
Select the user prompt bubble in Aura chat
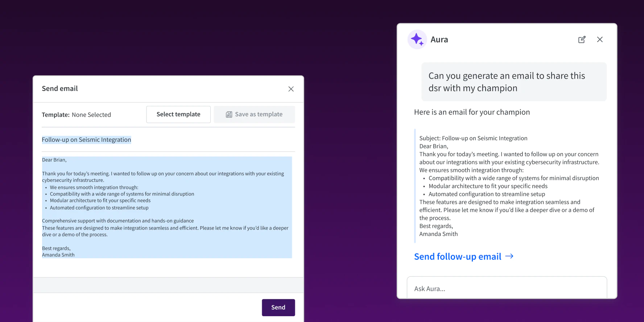tap(513, 82)
